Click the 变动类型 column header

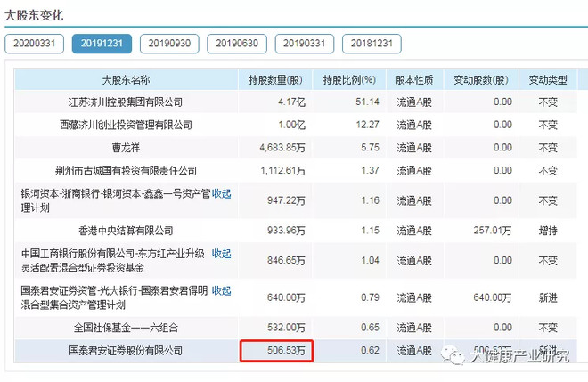[548, 79]
